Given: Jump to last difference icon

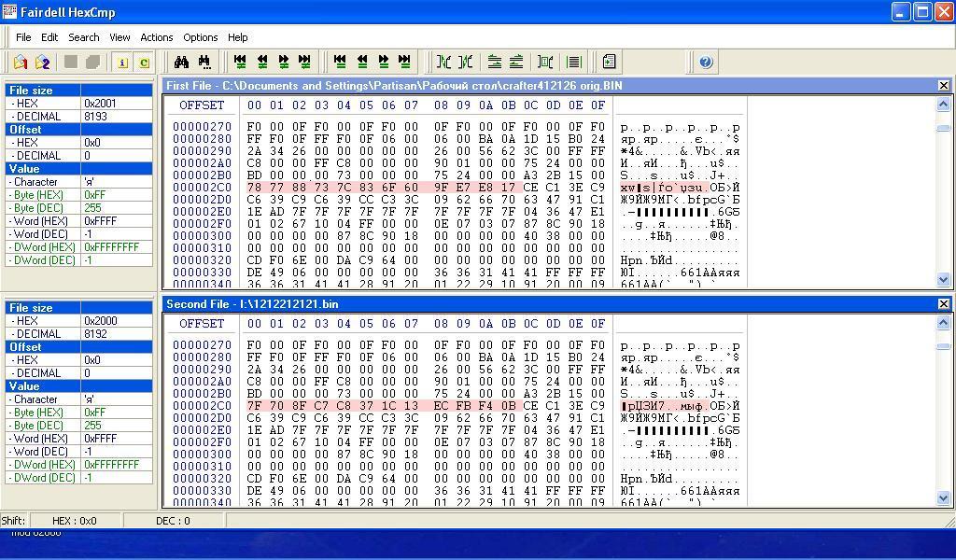Looking at the screenshot, I should (304, 62).
